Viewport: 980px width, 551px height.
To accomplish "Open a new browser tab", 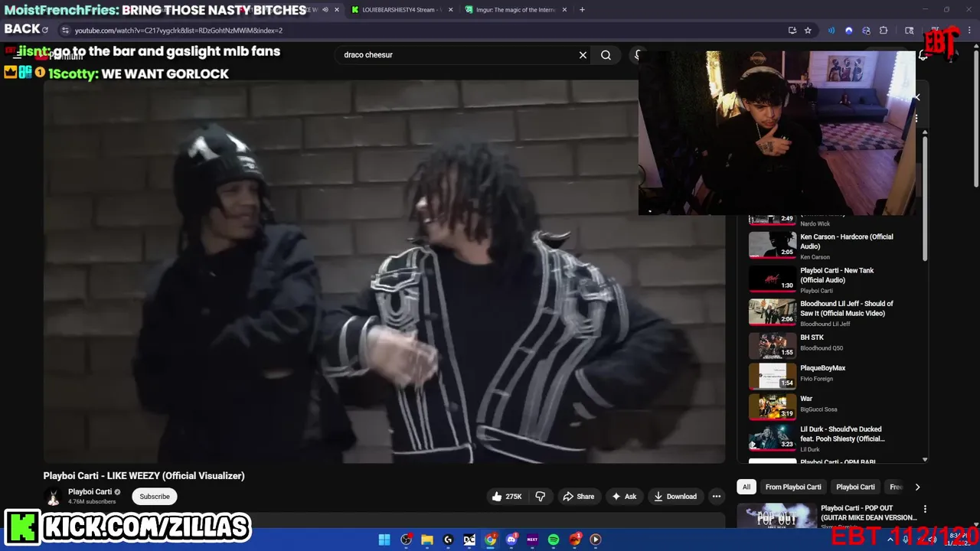I will (x=582, y=10).
